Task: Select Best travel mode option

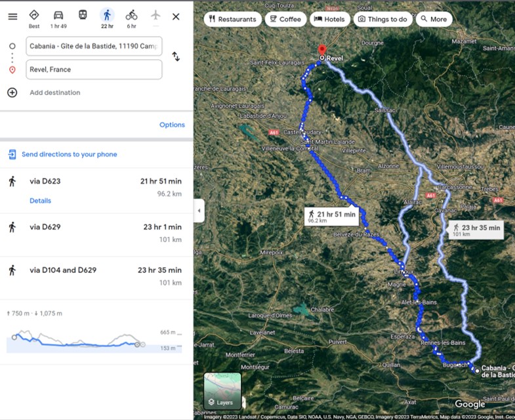Action: [x=34, y=16]
